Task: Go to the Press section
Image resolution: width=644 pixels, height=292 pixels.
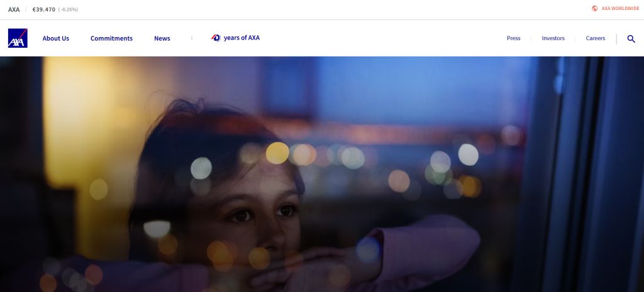Action: pos(513,38)
